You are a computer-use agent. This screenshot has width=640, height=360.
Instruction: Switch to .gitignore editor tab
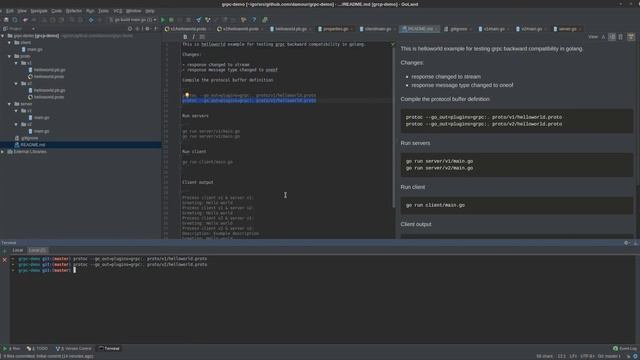[458, 29]
